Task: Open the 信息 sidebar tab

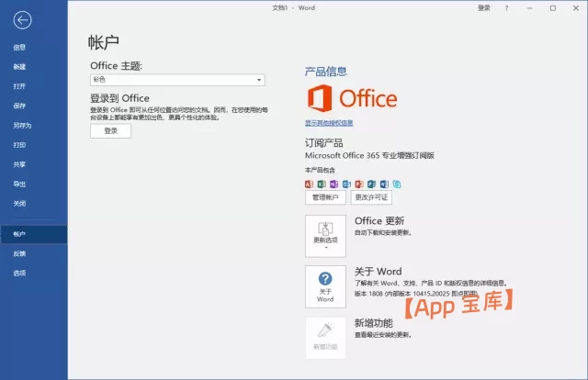Action: (x=19, y=47)
